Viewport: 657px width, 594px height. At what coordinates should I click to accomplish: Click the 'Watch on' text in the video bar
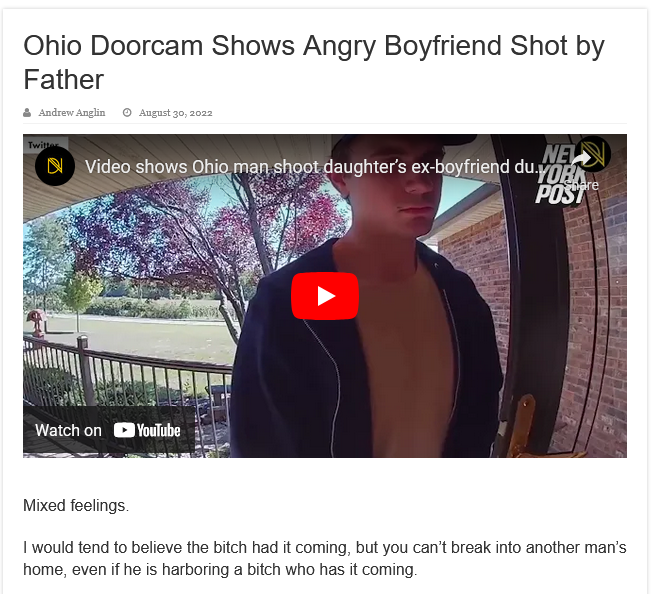tap(68, 430)
